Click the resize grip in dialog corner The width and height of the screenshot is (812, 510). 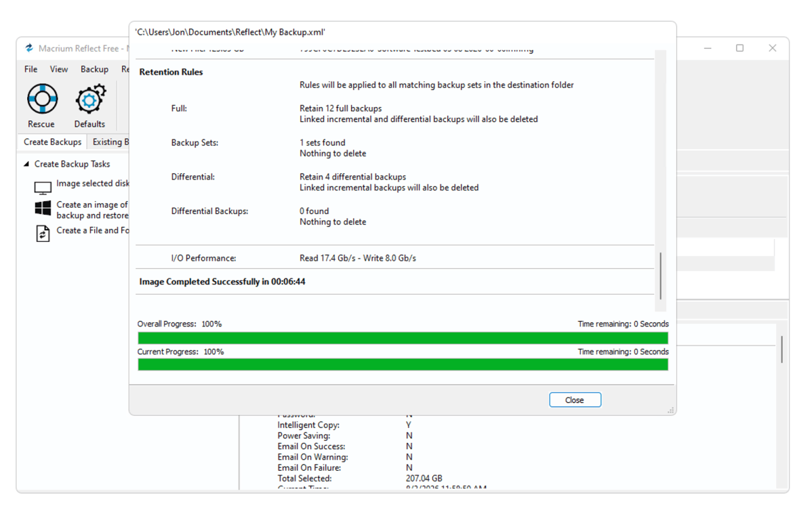[670, 410]
